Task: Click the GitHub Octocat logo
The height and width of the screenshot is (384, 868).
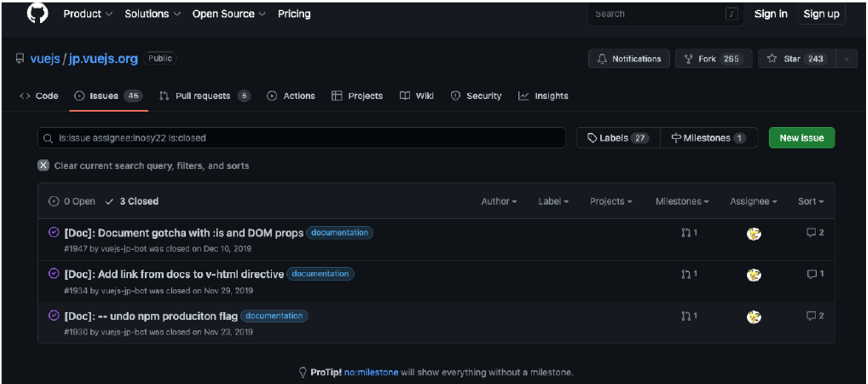Action: tap(37, 13)
